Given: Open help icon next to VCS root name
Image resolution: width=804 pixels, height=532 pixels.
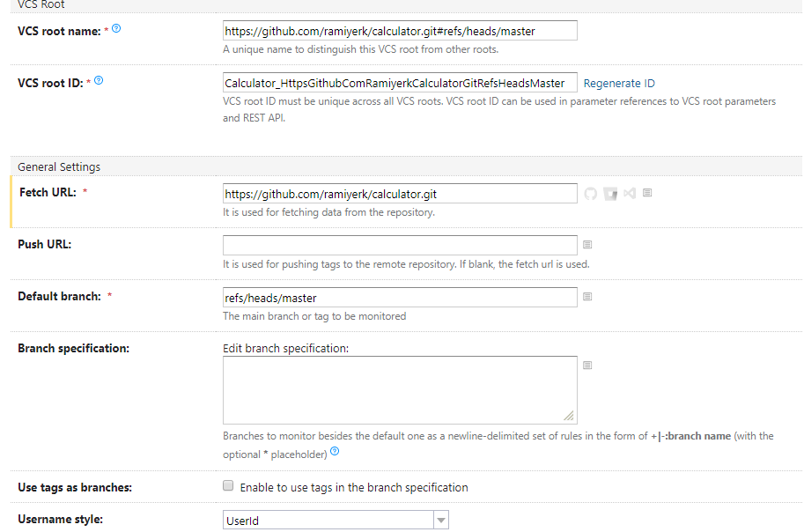Looking at the screenshot, I should pyautogui.click(x=117, y=29).
